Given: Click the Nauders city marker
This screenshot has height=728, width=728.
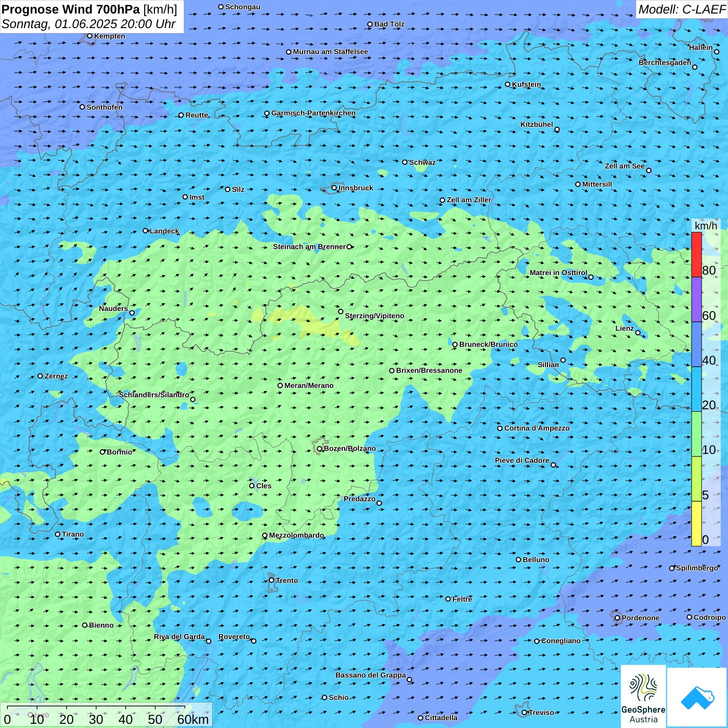Looking at the screenshot, I should point(132,313).
